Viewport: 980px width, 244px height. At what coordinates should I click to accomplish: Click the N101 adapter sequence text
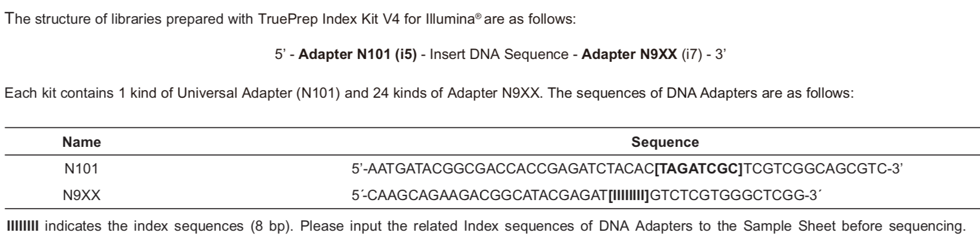[x=627, y=169]
